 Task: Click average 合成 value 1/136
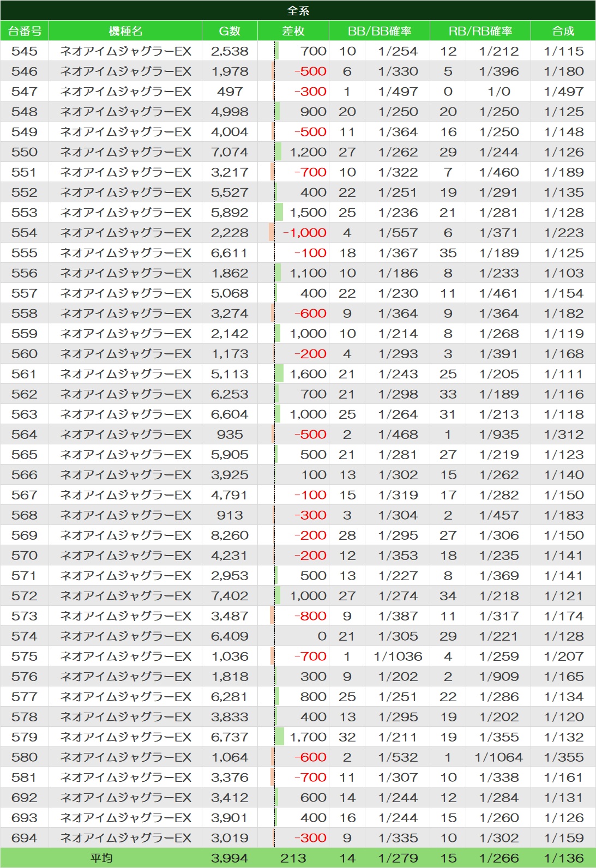pyautogui.click(x=563, y=858)
